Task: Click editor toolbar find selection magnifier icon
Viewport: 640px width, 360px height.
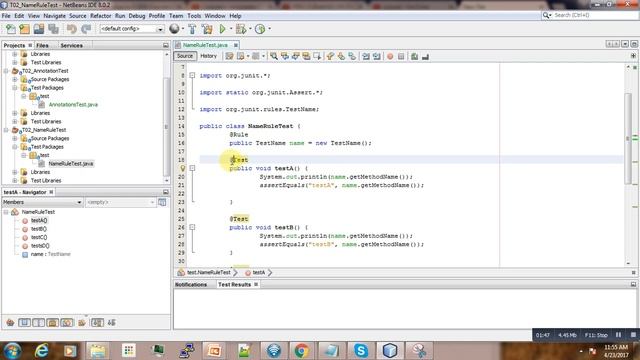Action: click(273, 56)
